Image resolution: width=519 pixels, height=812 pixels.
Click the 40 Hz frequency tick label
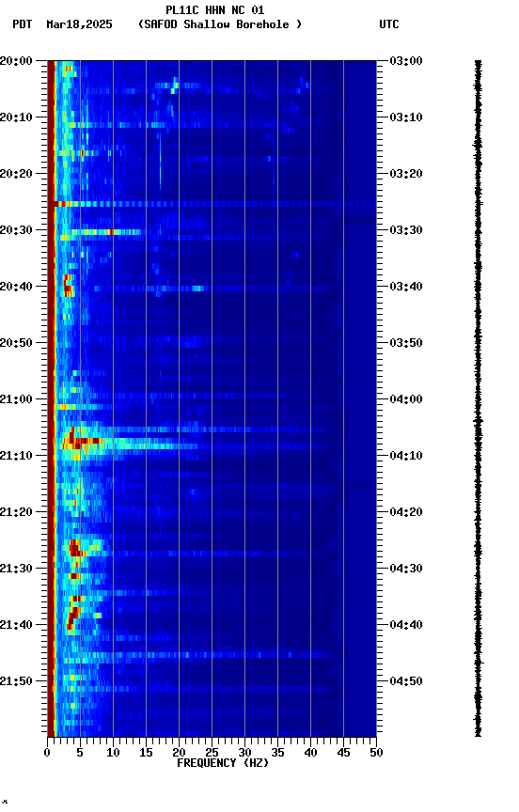pos(310,753)
